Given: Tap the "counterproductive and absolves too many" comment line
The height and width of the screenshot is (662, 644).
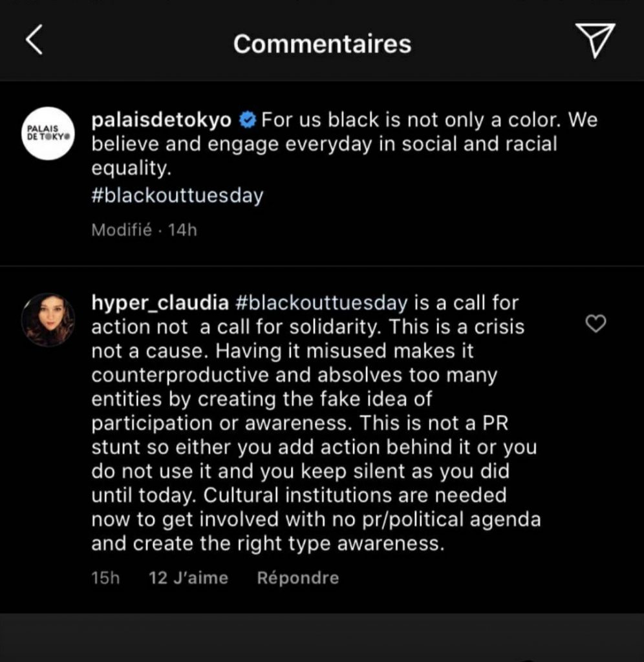Looking at the screenshot, I should click(x=294, y=375).
